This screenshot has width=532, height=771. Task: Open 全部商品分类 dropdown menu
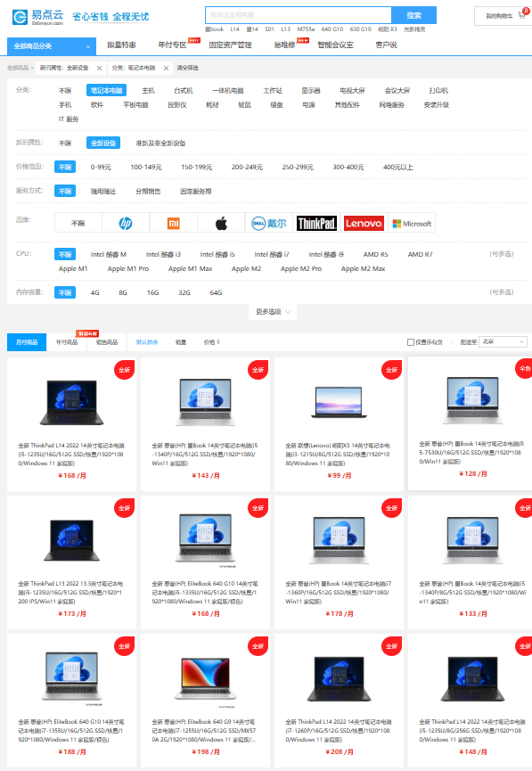(52, 46)
